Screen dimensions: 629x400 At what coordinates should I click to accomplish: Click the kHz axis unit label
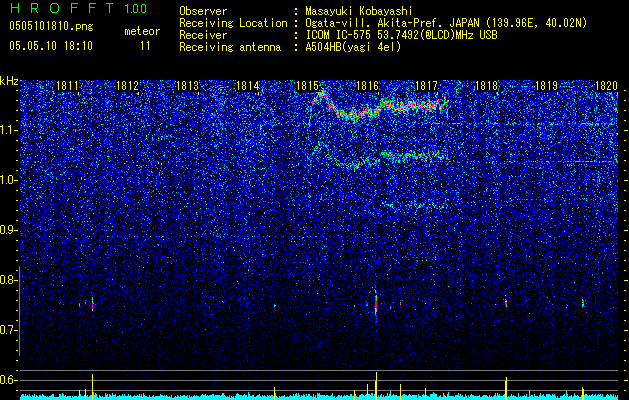click(x=9, y=81)
